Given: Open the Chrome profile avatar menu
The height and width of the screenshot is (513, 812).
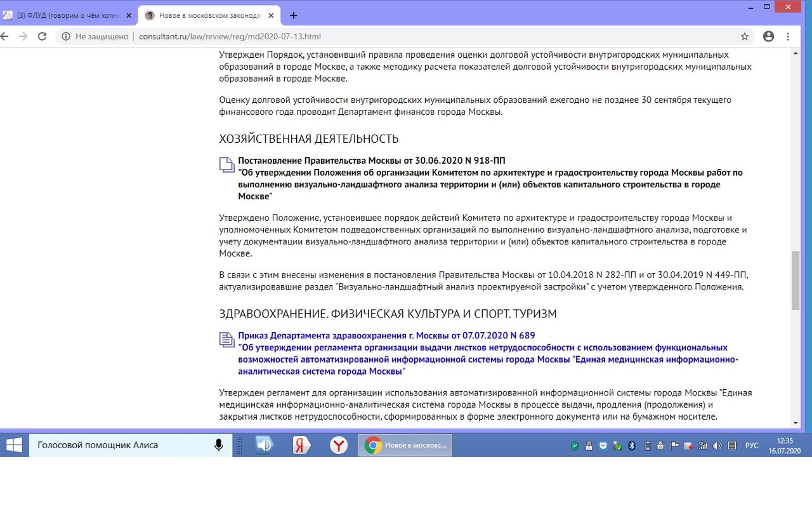Looking at the screenshot, I should click(768, 37).
